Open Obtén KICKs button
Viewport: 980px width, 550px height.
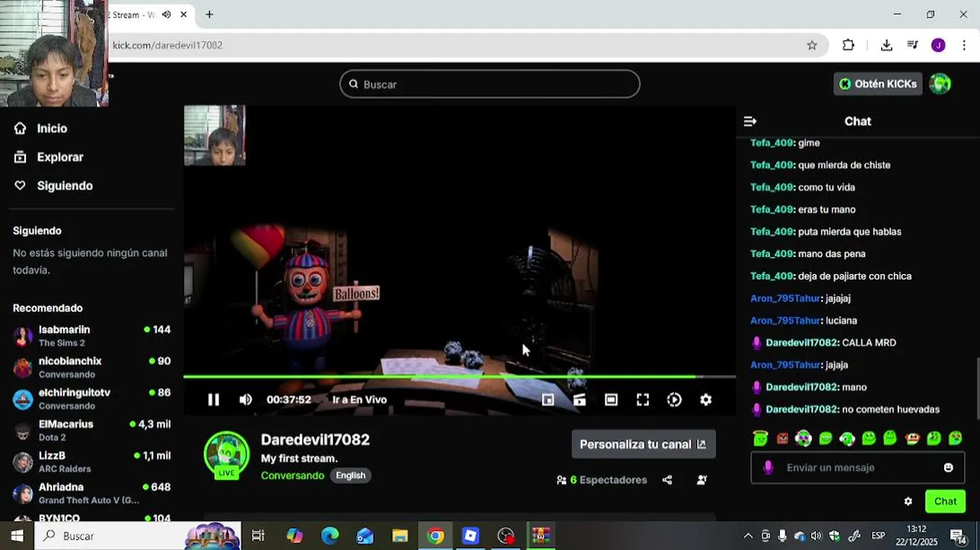click(878, 84)
